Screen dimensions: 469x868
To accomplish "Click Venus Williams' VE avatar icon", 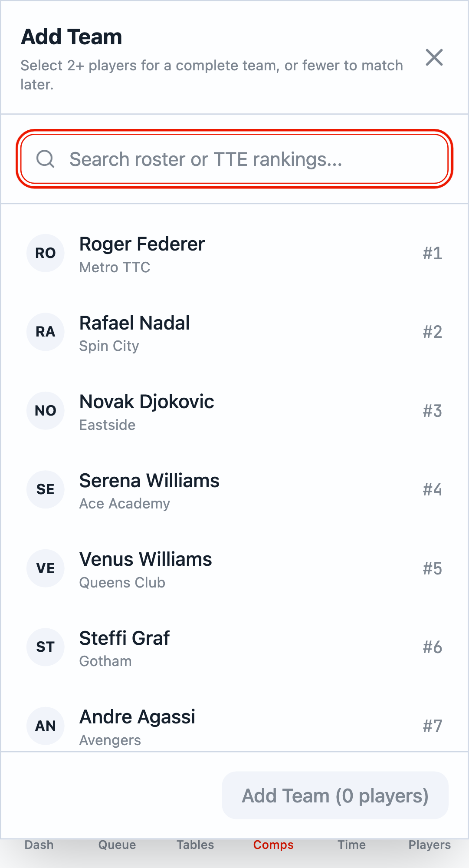I will click(x=46, y=568).
